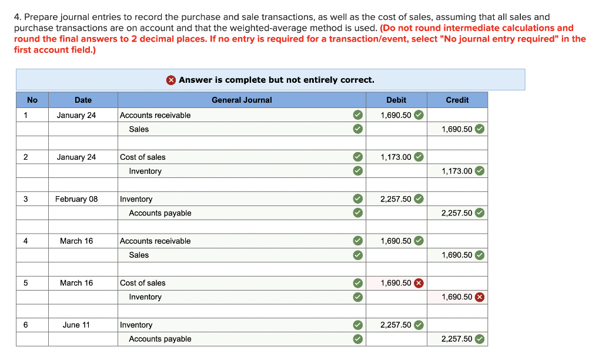Click green check beside row 1 Sales account
The image size is (602, 364).
358,129
